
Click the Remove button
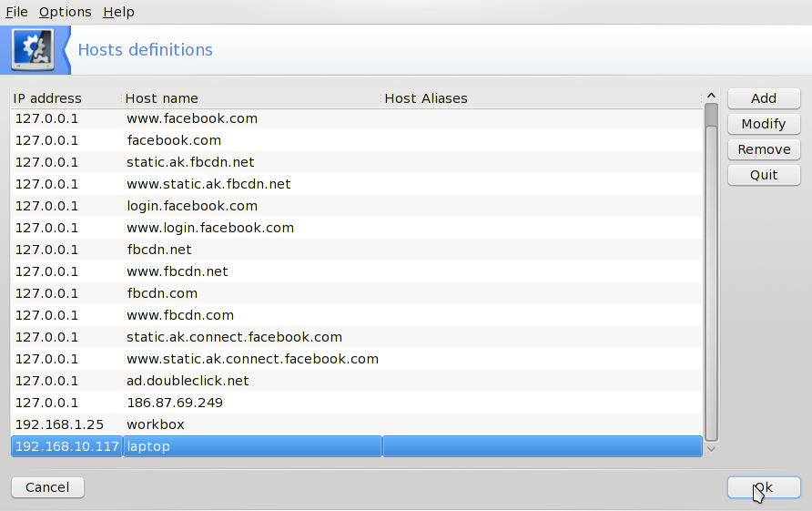click(763, 149)
